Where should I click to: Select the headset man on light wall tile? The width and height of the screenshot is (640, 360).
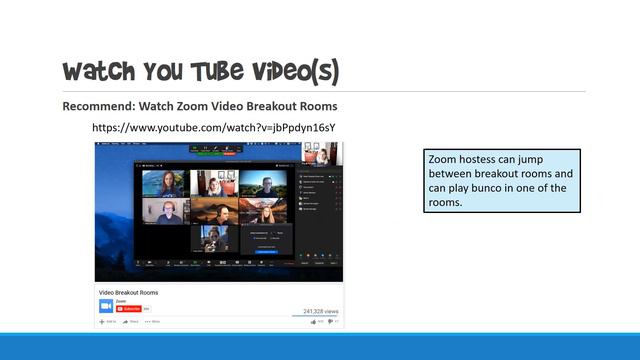click(x=166, y=211)
